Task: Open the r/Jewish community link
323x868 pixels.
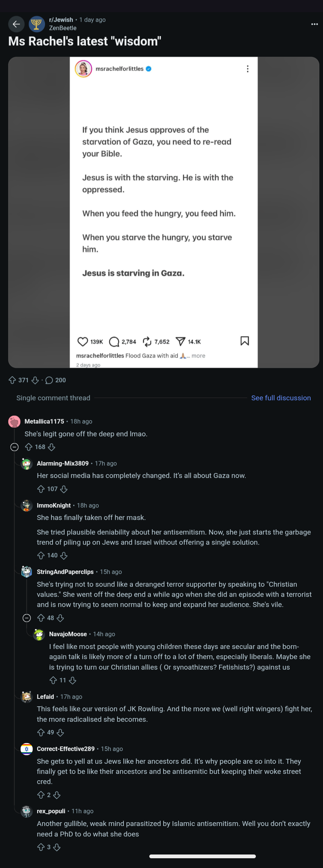Action: pyautogui.click(x=61, y=20)
